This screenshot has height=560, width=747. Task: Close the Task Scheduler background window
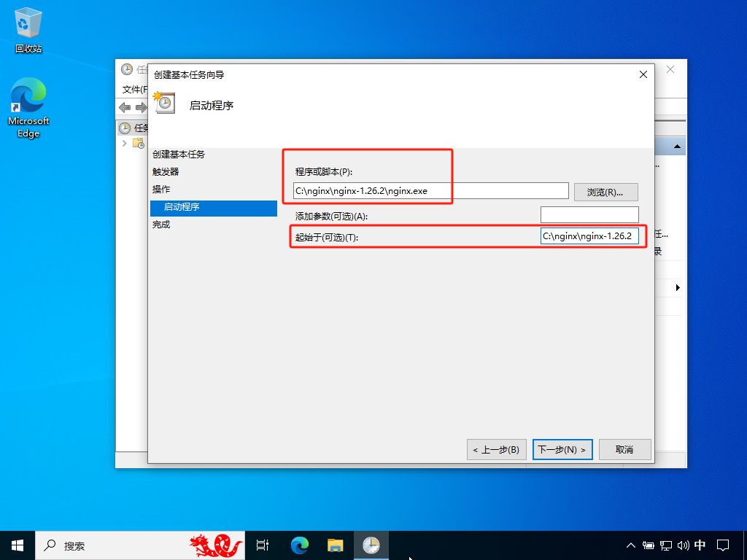point(670,69)
